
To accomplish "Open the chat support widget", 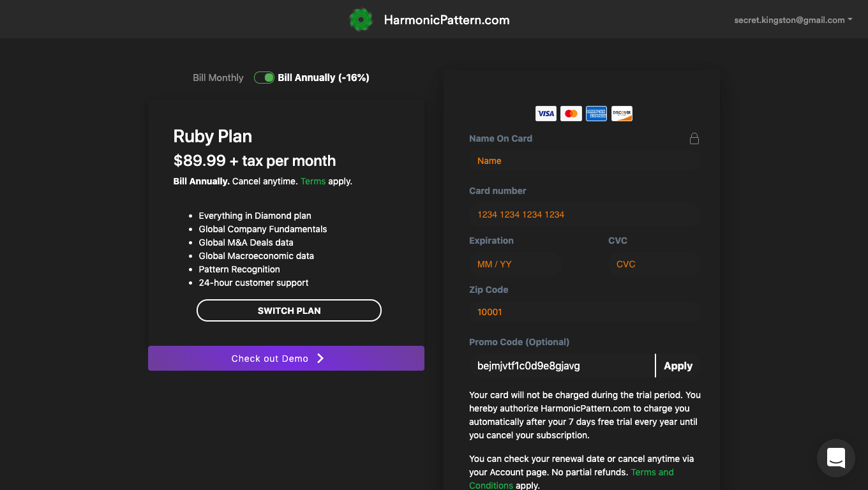I will 835,458.
